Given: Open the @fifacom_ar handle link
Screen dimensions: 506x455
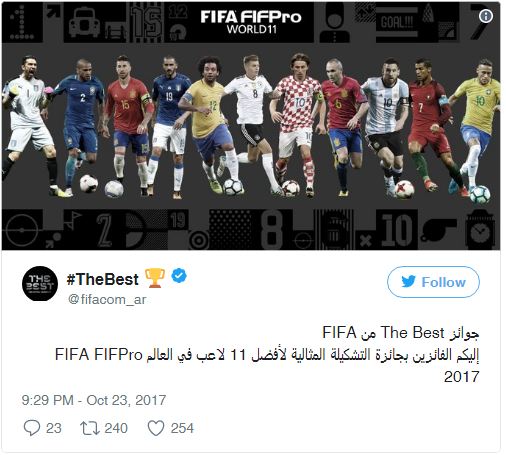Looking at the screenshot, I should [x=107, y=299].
